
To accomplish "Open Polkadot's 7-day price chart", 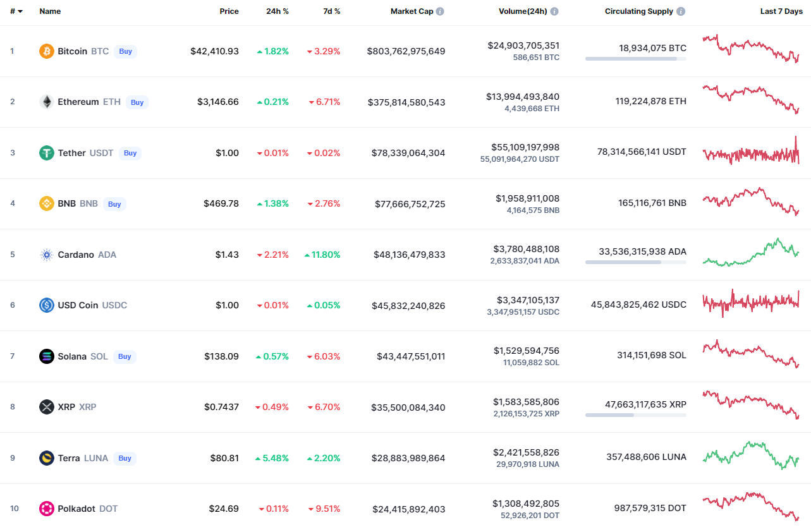I will click(x=751, y=506).
